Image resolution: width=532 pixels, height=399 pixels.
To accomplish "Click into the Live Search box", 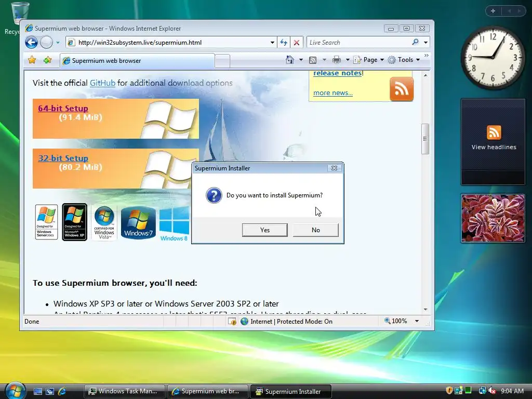I will click(x=358, y=43).
